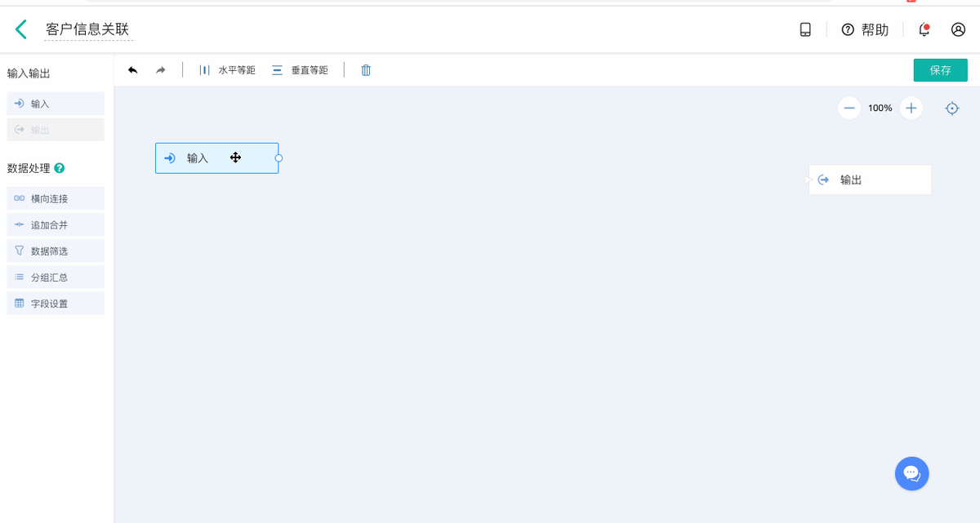Add 输入 node from the sidebar

point(56,104)
